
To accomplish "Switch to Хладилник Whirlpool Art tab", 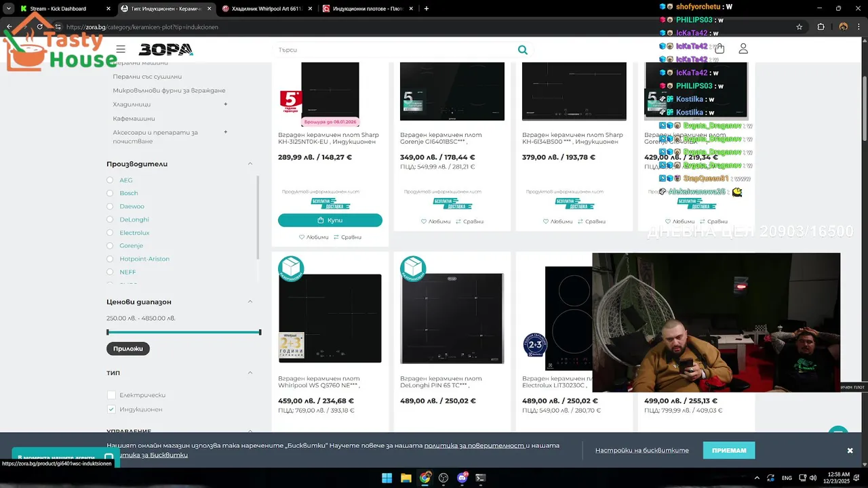I will coord(267,9).
